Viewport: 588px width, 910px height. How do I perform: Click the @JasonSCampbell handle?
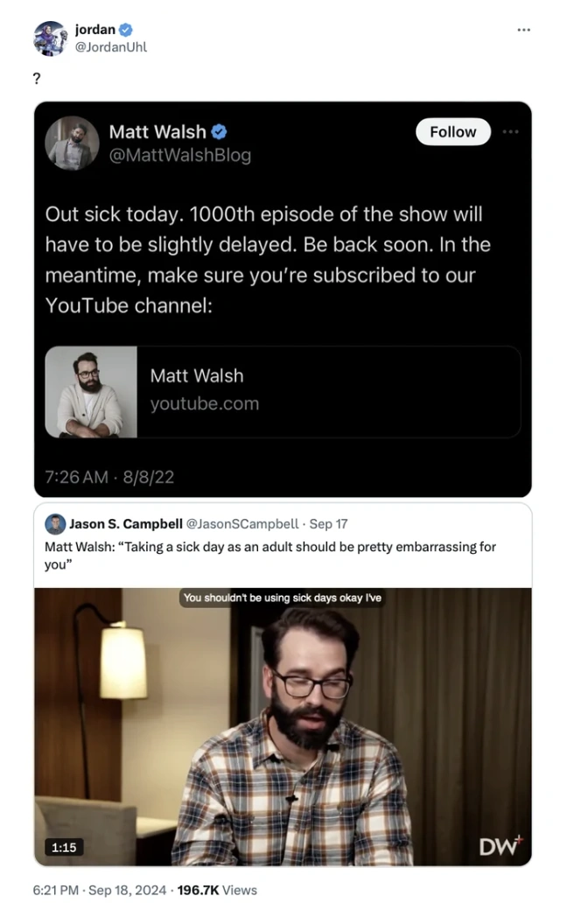242,524
